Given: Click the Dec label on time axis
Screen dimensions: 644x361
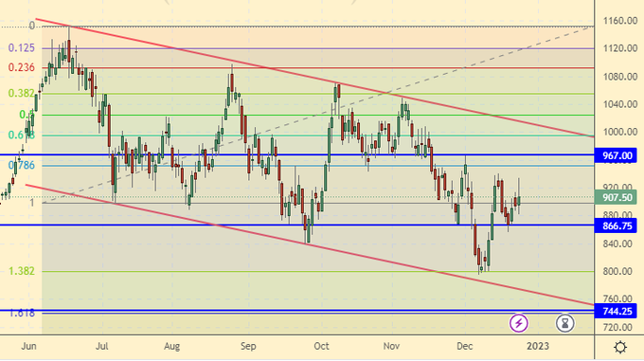Looking at the screenshot, I should [x=464, y=346].
